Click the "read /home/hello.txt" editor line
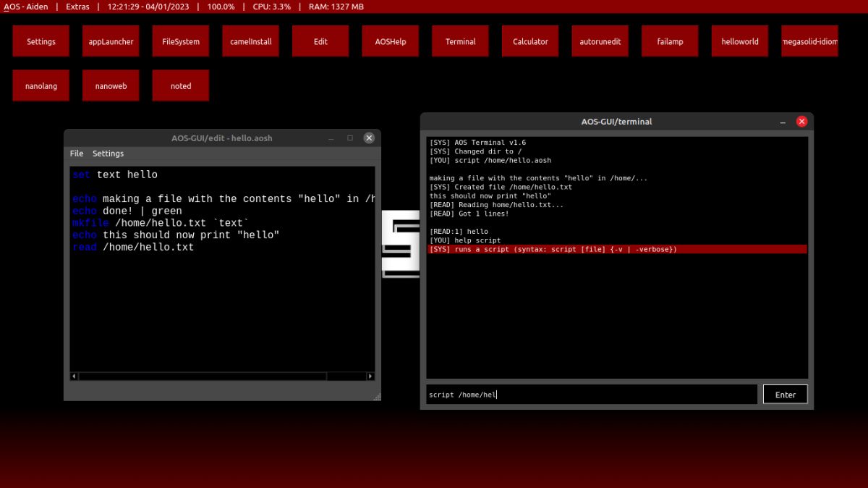The image size is (868, 488). (133, 247)
